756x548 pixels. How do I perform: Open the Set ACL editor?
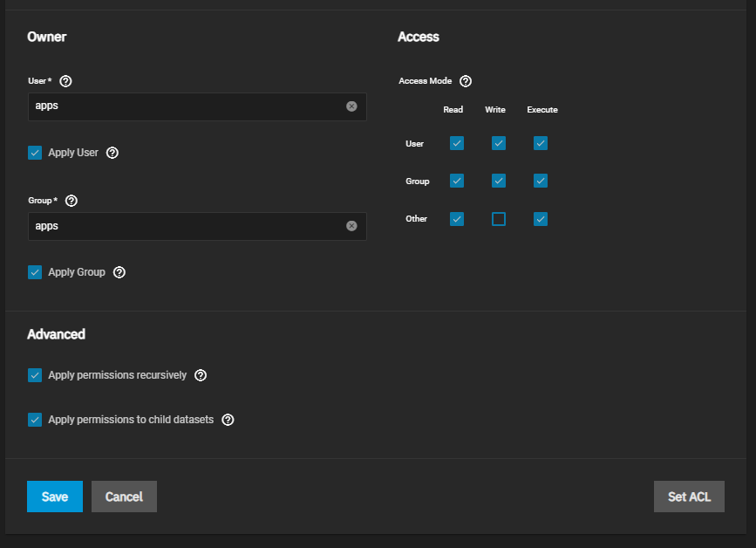coord(689,497)
